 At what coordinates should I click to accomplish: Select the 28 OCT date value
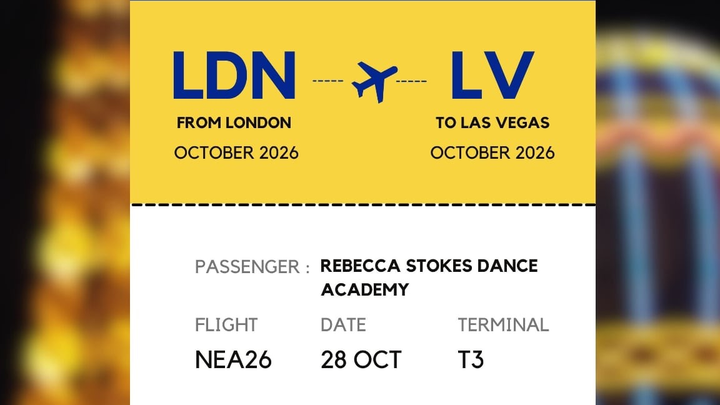(361, 359)
